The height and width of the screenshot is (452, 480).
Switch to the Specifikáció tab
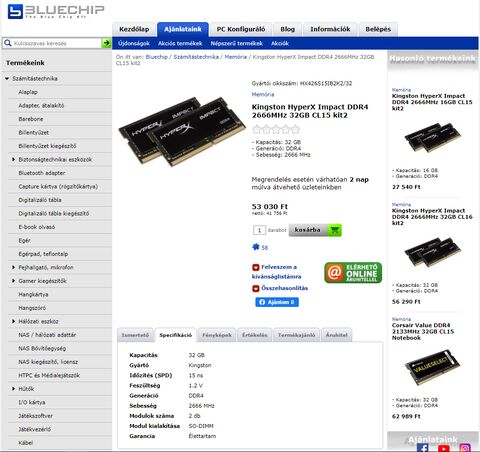click(x=176, y=335)
